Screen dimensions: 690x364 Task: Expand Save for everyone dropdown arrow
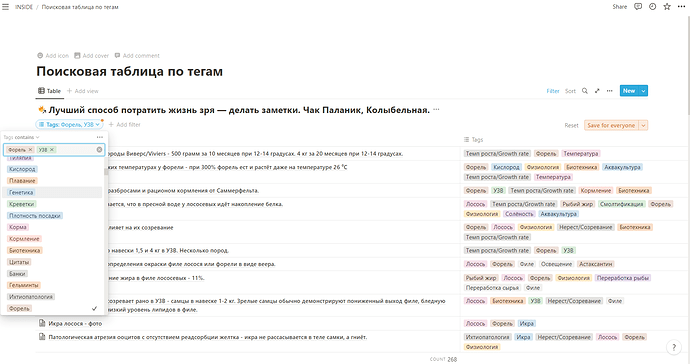(x=643, y=125)
